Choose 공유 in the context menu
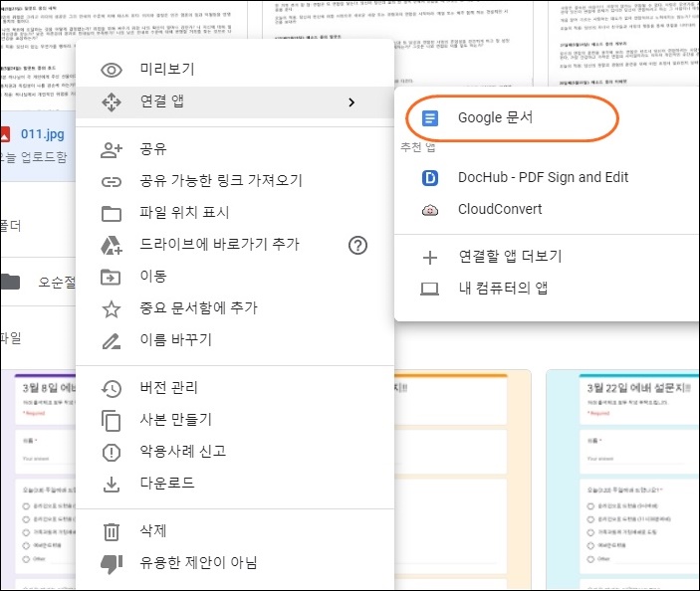The height and width of the screenshot is (591, 700). click(x=235, y=150)
